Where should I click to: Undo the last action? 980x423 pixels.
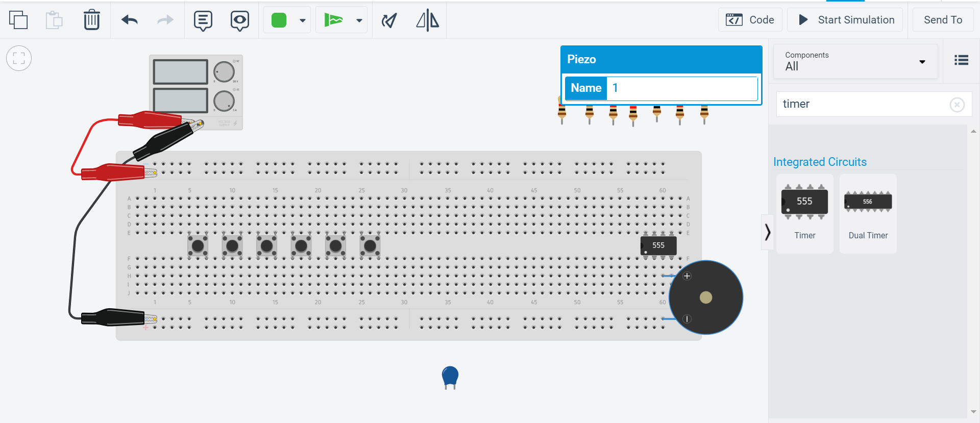(130, 20)
